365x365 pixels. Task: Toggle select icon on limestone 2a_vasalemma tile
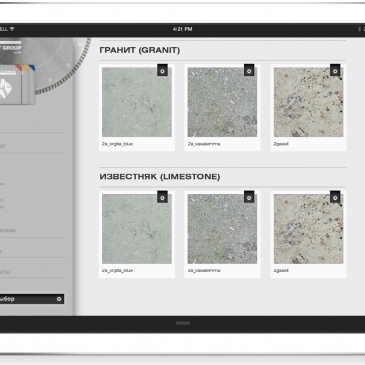coord(249,197)
